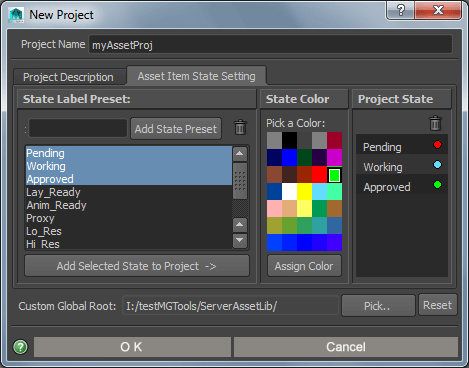Pick the selected bright green swatch

pos(334,175)
